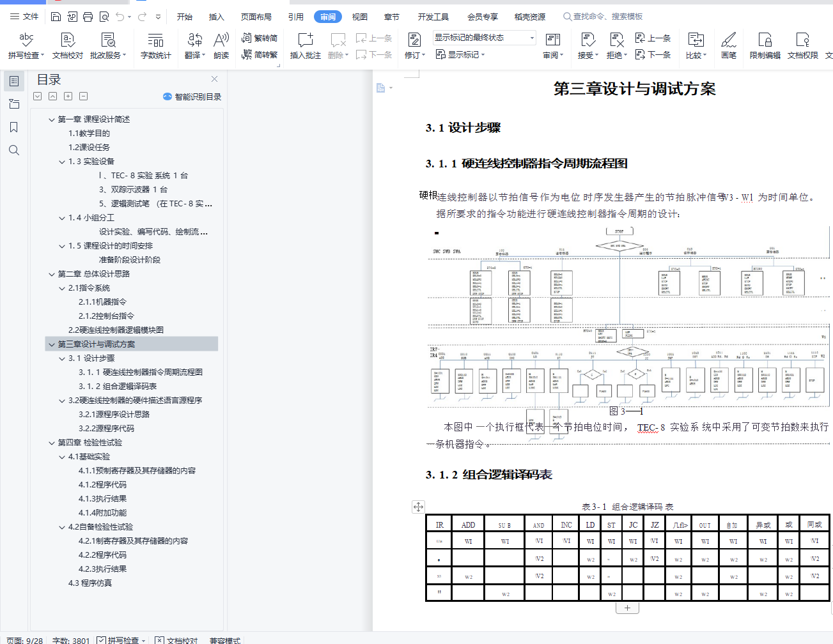Image resolution: width=833 pixels, height=644 pixels.
Task: Switch to the 开始 tab
Action: click(185, 17)
